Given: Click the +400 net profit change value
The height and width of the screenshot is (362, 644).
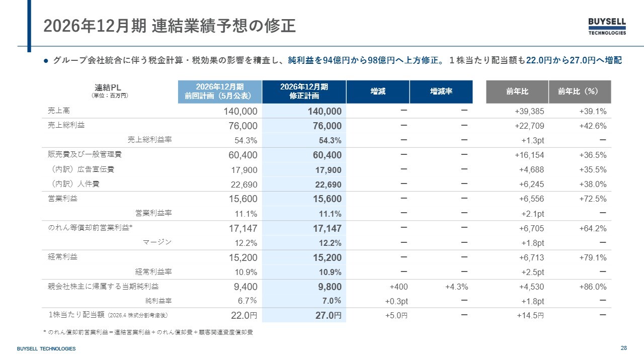Looking at the screenshot, I should point(398,287).
